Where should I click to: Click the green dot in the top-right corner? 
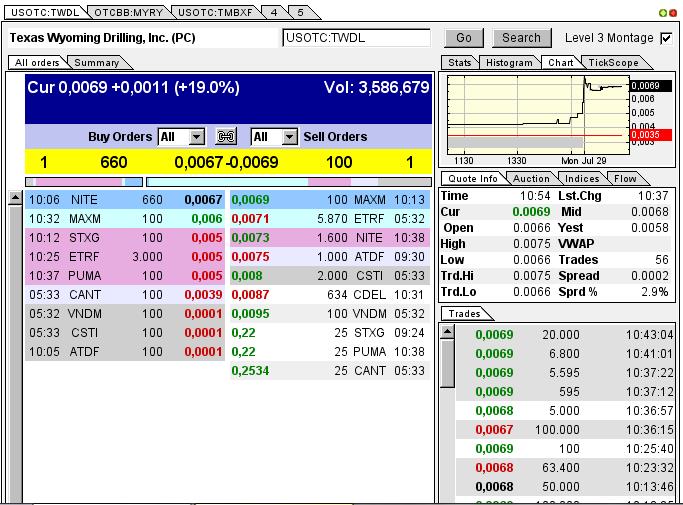point(662,13)
